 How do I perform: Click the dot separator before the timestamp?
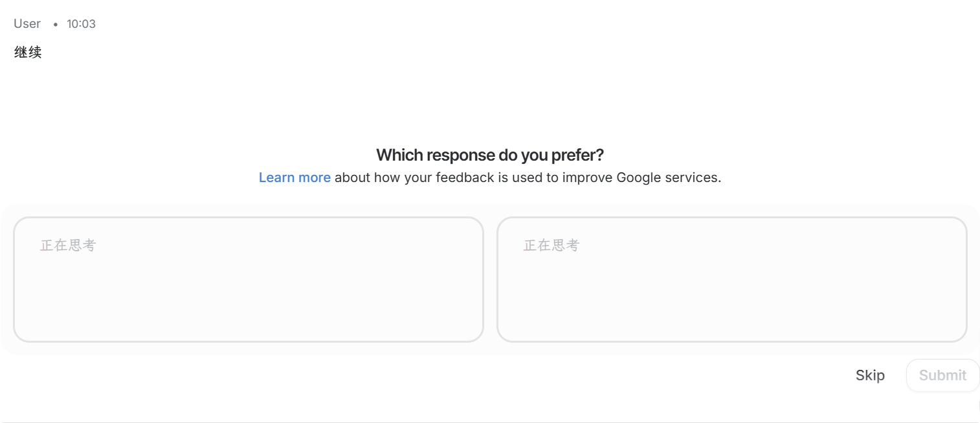[55, 25]
